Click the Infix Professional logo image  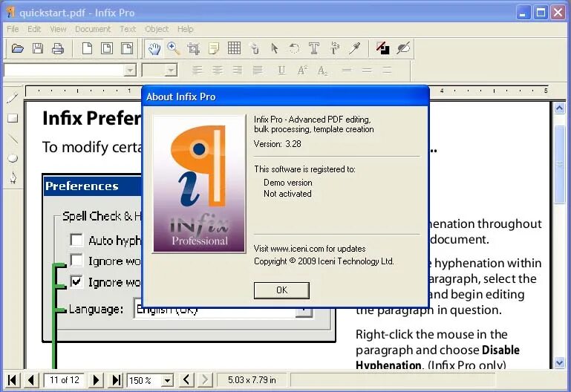point(199,184)
